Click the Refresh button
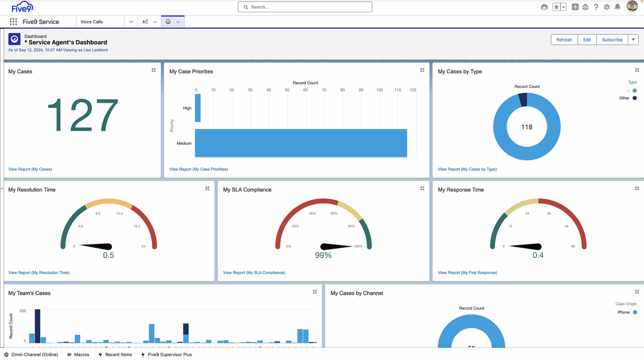644x360 pixels. [564, 40]
